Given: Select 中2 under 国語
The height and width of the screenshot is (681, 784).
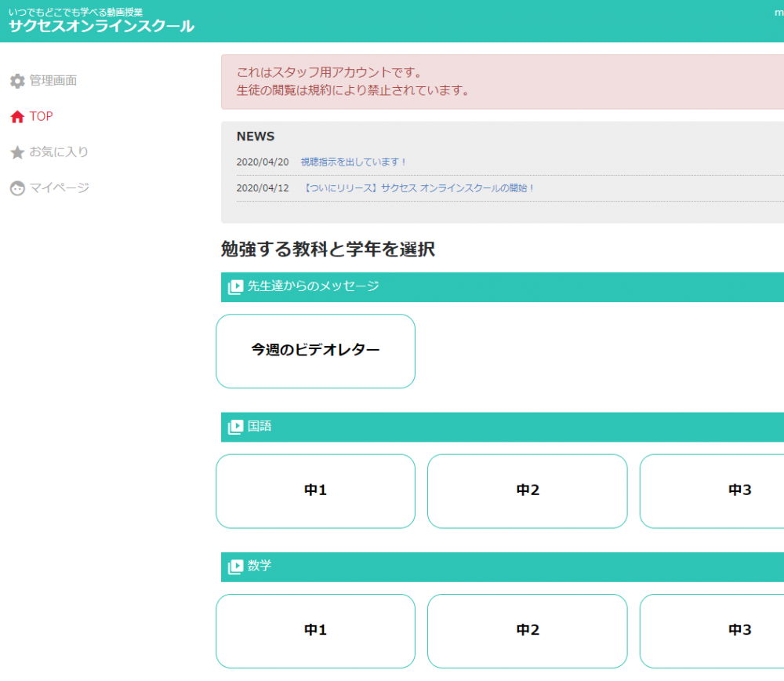Looking at the screenshot, I should [x=527, y=490].
